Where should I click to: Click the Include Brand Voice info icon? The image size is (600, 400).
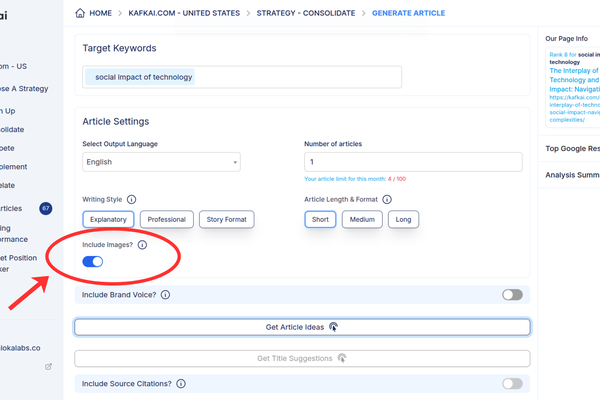[165, 295]
